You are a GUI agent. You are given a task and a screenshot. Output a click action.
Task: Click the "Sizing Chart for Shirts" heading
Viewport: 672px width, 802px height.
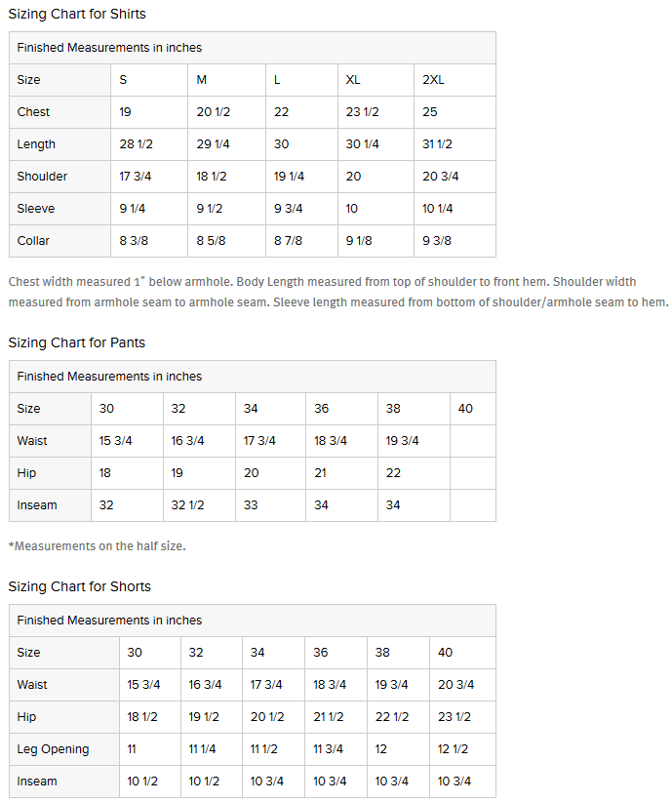click(x=77, y=15)
